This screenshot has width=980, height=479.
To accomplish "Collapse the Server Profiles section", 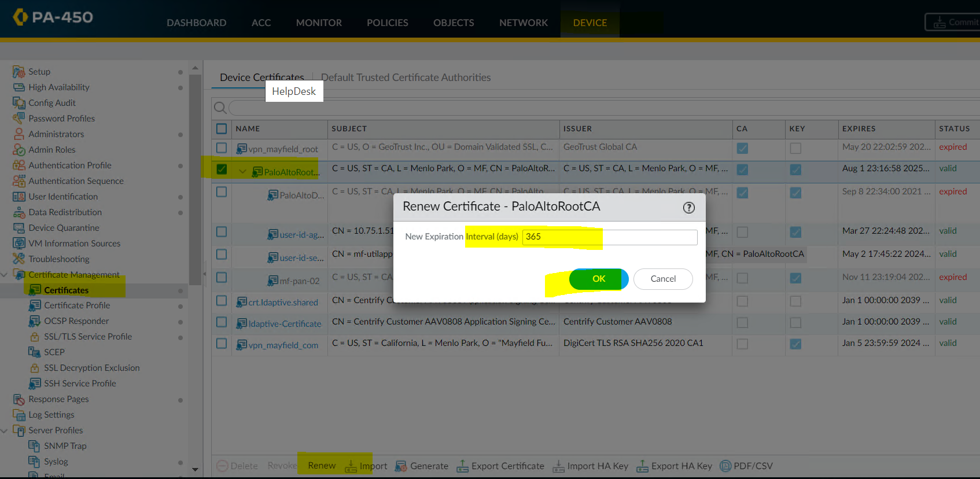I will (5, 430).
